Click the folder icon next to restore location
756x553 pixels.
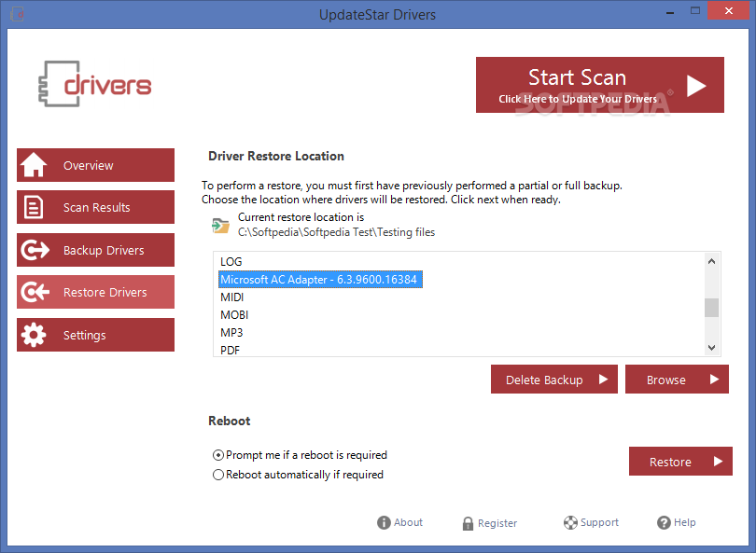(220, 226)
